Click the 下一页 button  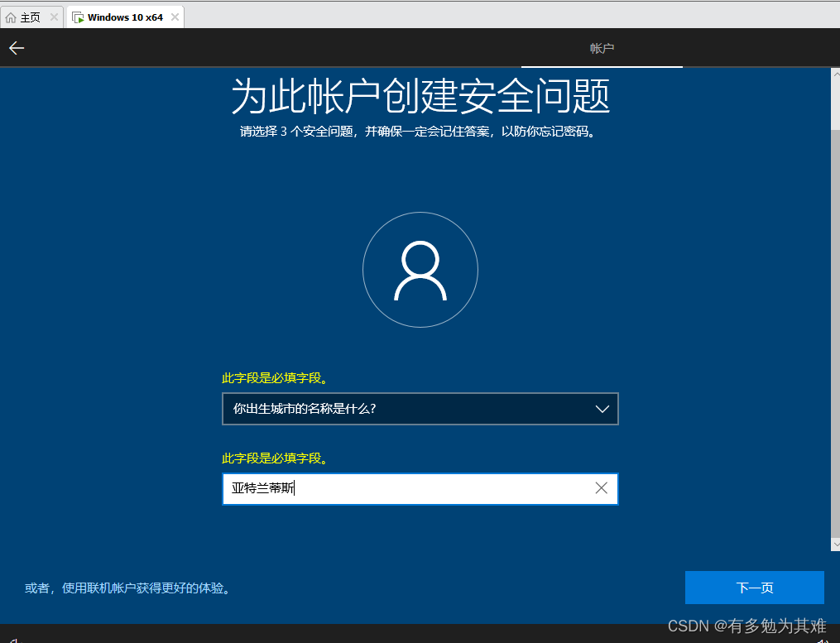click(754, 588)
